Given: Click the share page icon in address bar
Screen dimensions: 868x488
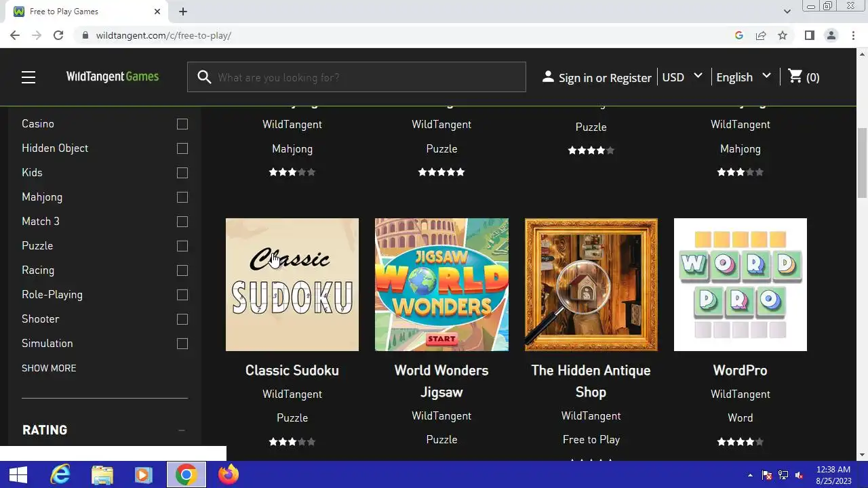Looking at the screenshot, I should [x=761, y=35].
